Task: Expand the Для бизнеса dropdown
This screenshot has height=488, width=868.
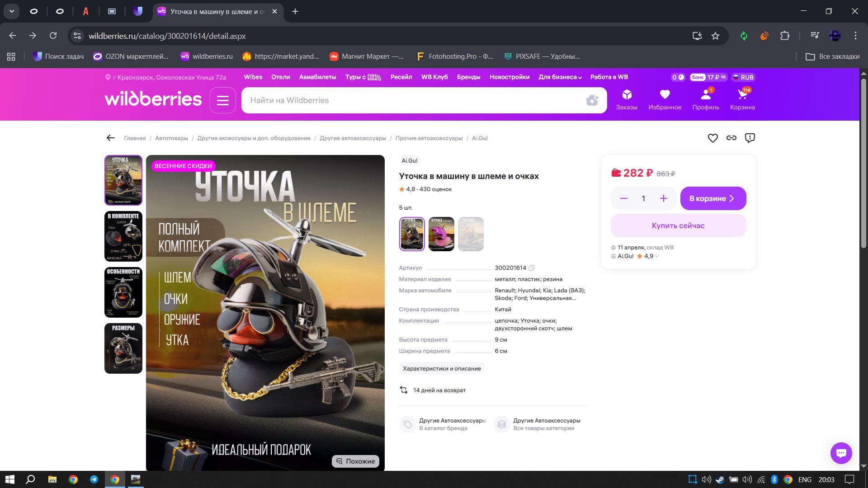Action: [560, 77]
